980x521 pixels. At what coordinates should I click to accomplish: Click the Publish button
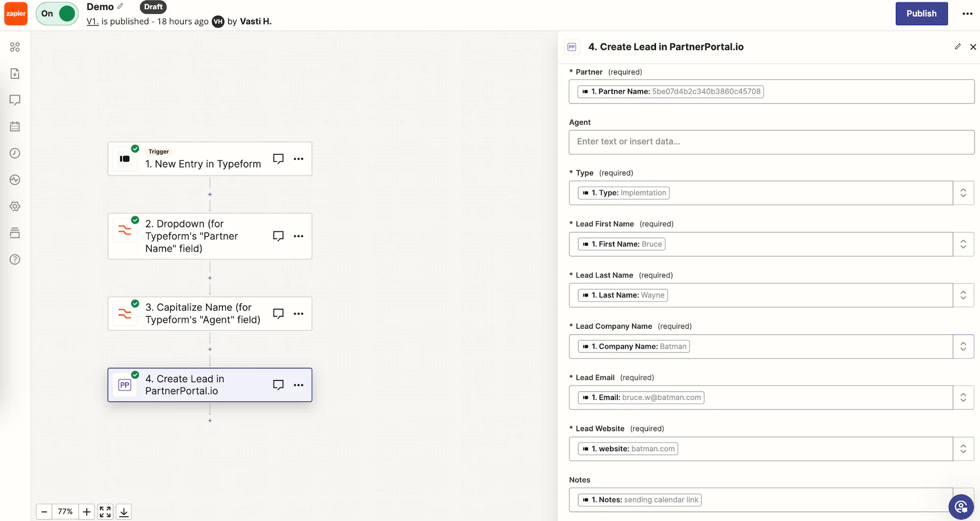pyautogui.click(x=921, y=13)
